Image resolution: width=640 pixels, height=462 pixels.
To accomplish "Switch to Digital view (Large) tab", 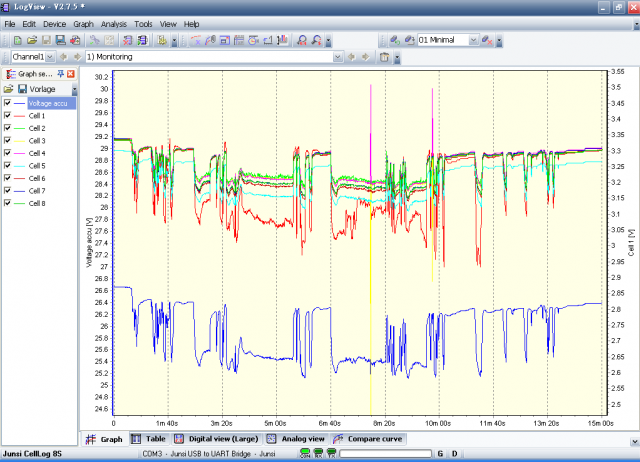I will (217, 438).
